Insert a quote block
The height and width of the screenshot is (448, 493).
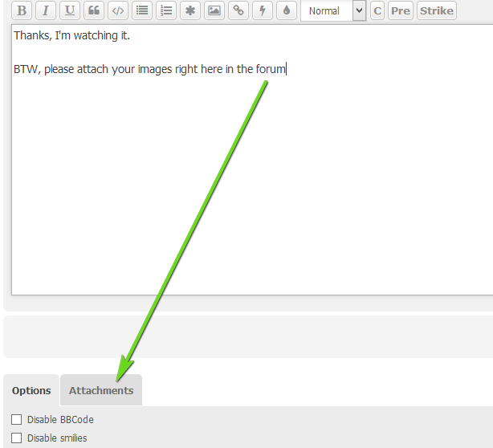tap(94, 10)
